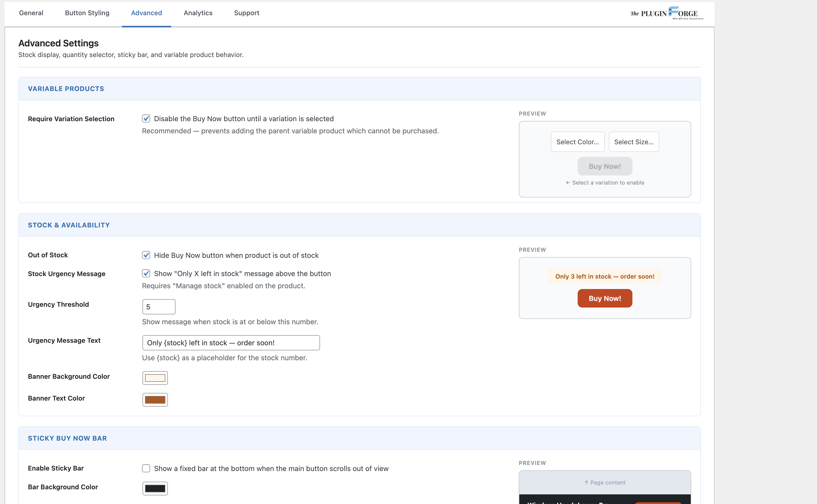Click the orange Buy Now preview button

coord(604,298)
